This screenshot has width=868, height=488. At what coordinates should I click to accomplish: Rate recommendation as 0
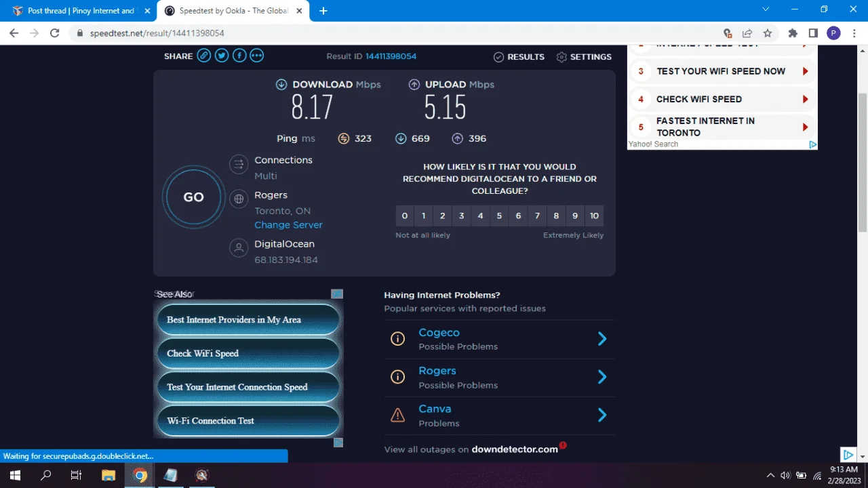[405, 216]
